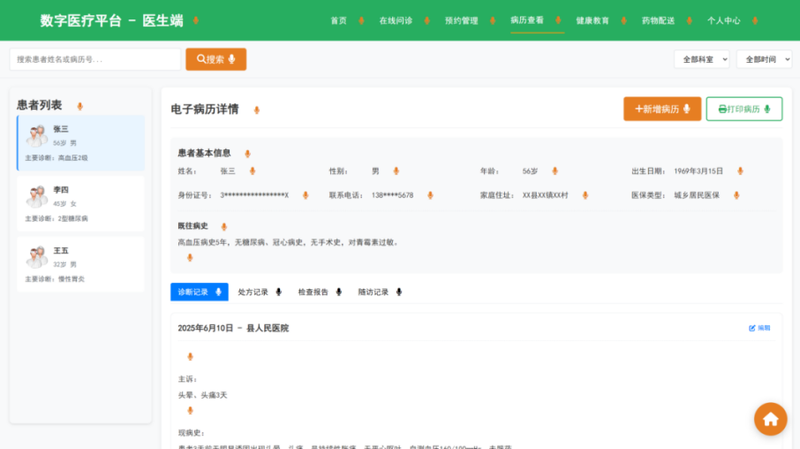
Task: Switch to the 处方记录 tab
Action: pyautogui.click(x=258, y=292)
